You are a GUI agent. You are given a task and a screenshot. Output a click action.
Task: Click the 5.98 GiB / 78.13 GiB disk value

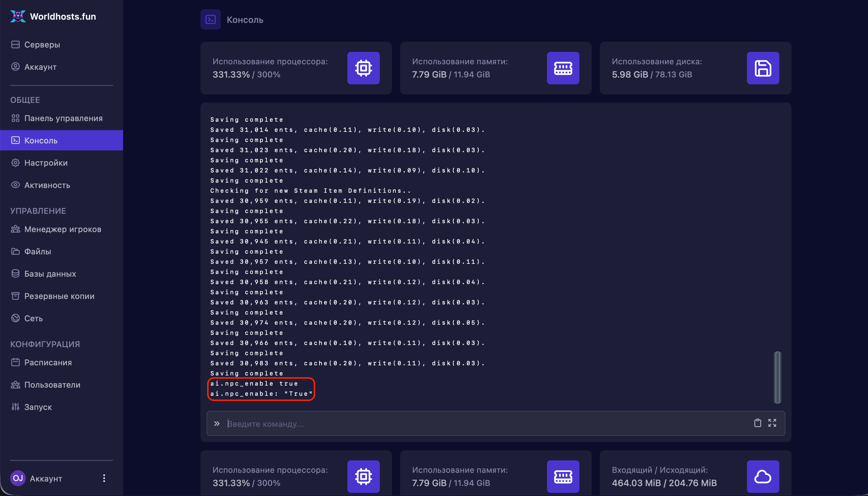(x=652, y=74)
